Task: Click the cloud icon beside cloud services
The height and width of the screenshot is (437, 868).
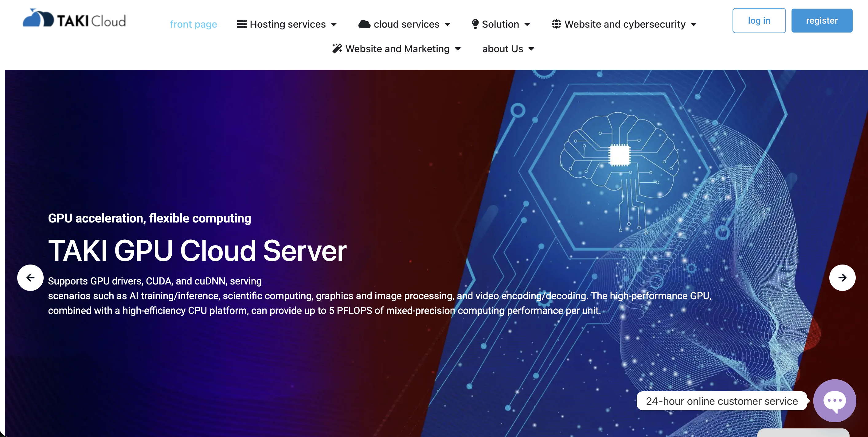Action: [x=364, y=24]
